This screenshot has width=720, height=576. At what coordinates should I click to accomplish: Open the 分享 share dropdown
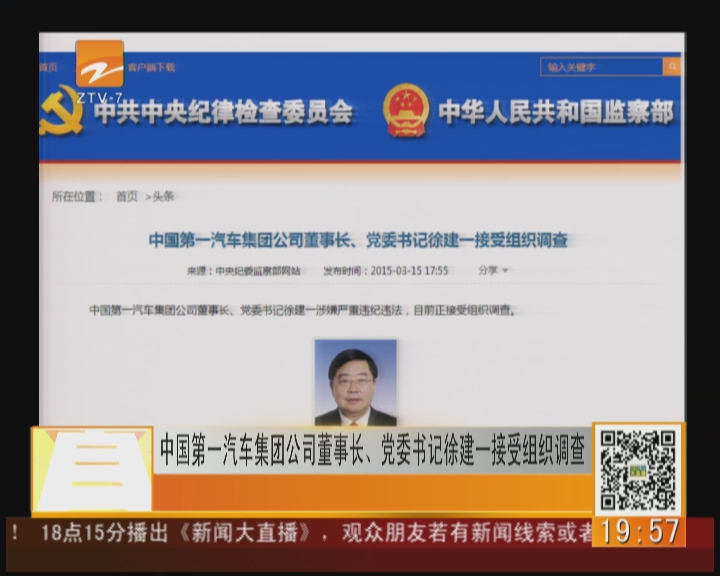pos(493,270)
